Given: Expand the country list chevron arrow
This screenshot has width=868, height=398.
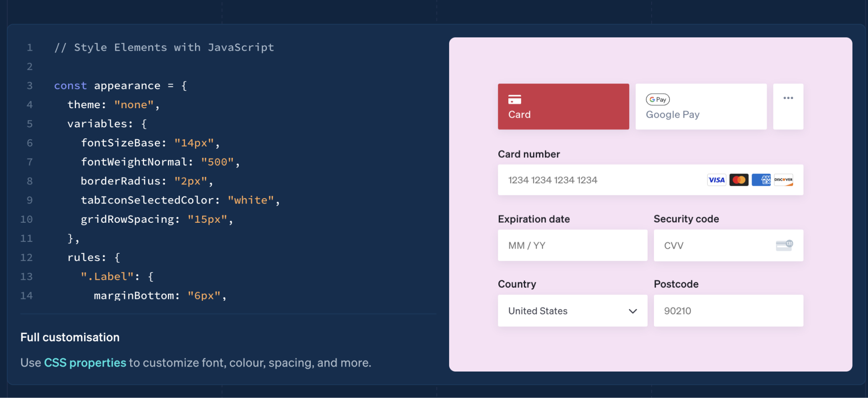Looking at the screenshot, I should point(633,311).
